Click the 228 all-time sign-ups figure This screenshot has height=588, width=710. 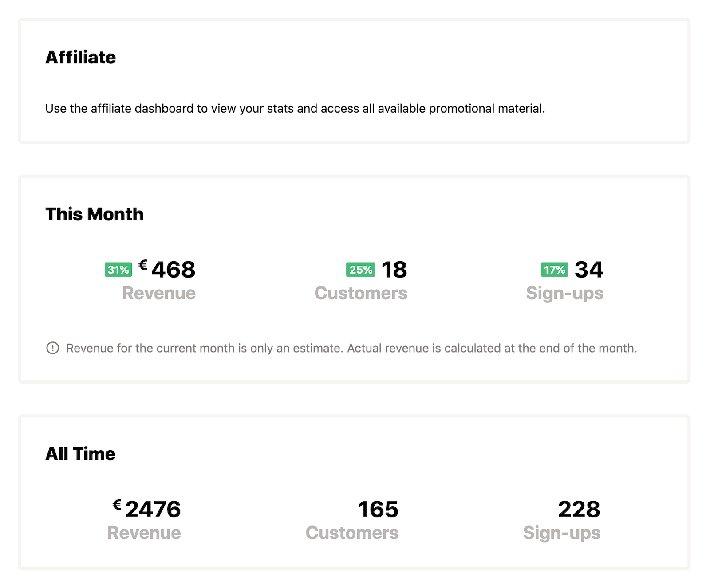pos(579,509)
